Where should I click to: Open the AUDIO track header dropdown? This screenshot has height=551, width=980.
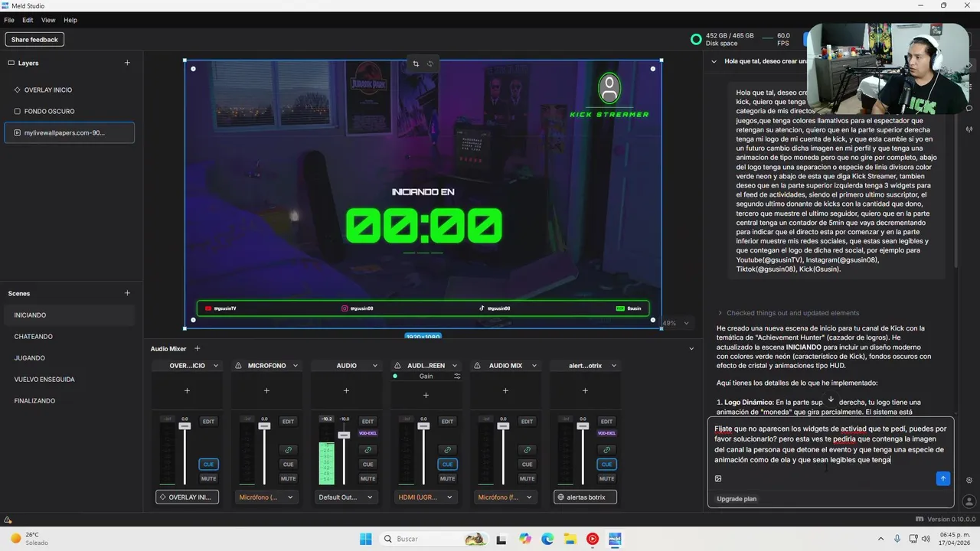[x=374, y=366]
